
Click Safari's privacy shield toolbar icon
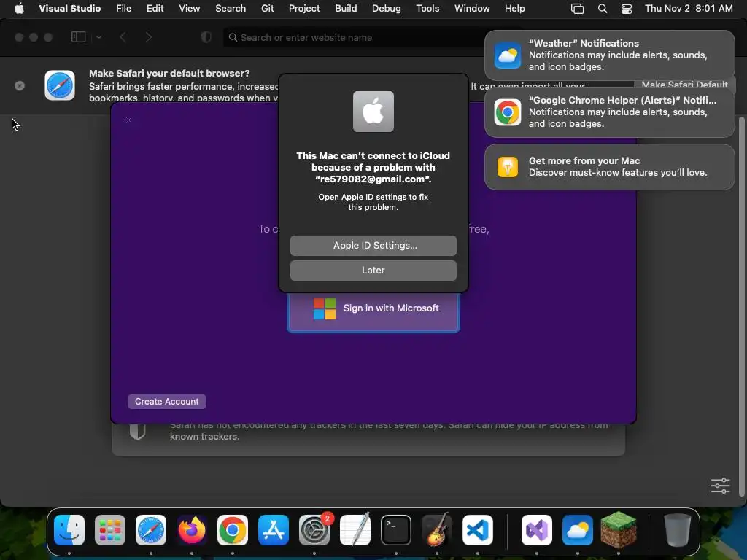point(206,37)
